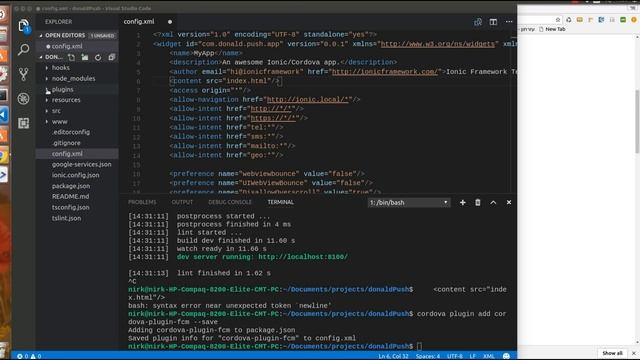
Task: Click New File icon in explorer header
Action: click(71, 57)
